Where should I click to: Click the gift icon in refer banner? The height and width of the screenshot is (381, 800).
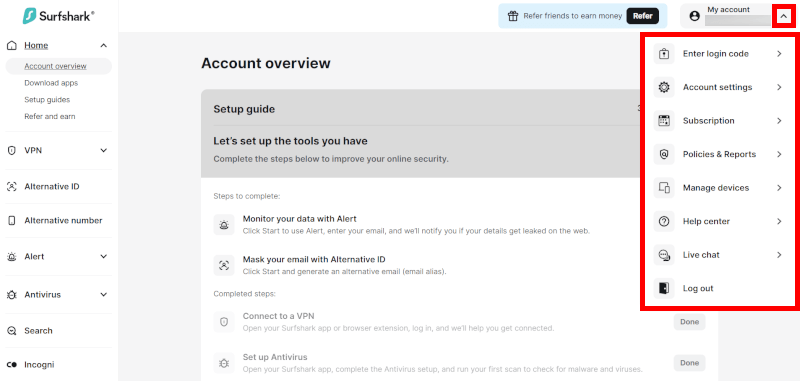tap(512, 16)
